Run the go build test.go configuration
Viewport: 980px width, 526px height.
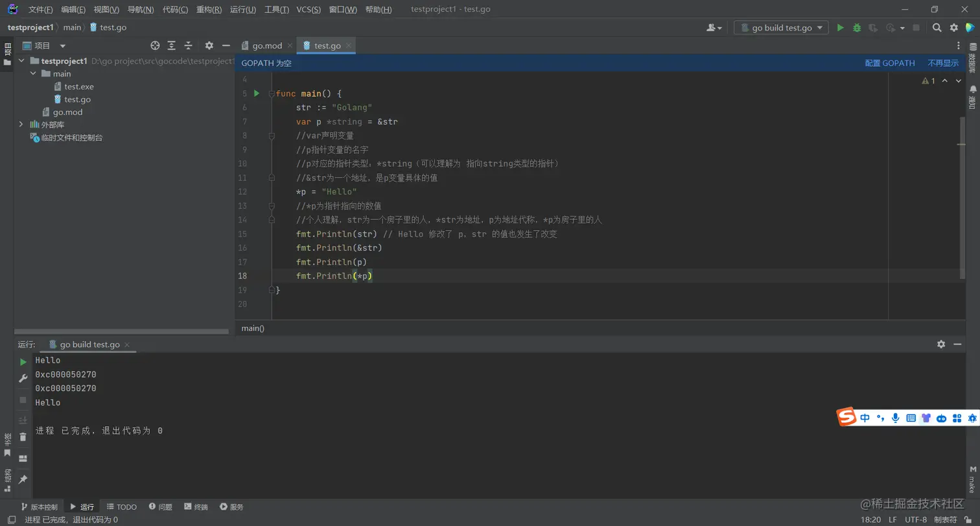pyautogui.click(x=841, y=28)
